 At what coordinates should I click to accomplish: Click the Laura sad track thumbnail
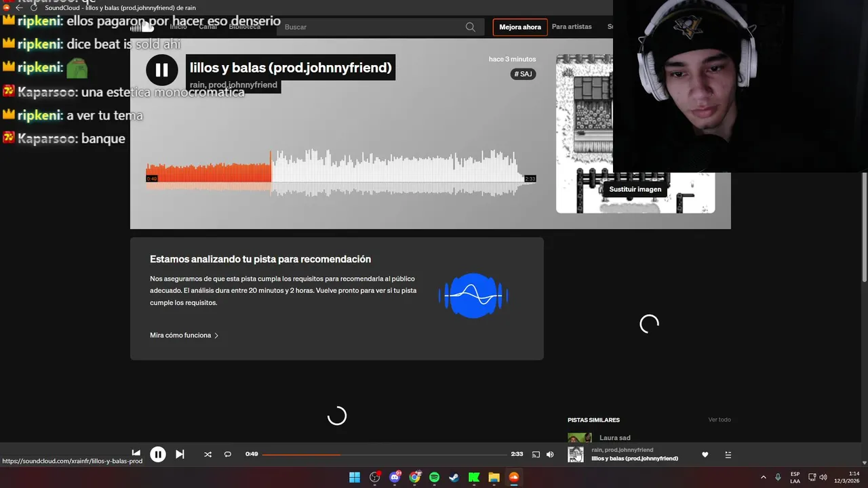[x=580, y=438]
